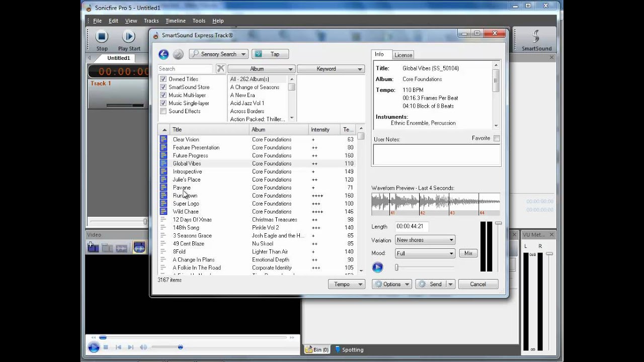644x362 pixels.
Task: Mark track as Favorite via checkbox
Action: tap(497, 138)
